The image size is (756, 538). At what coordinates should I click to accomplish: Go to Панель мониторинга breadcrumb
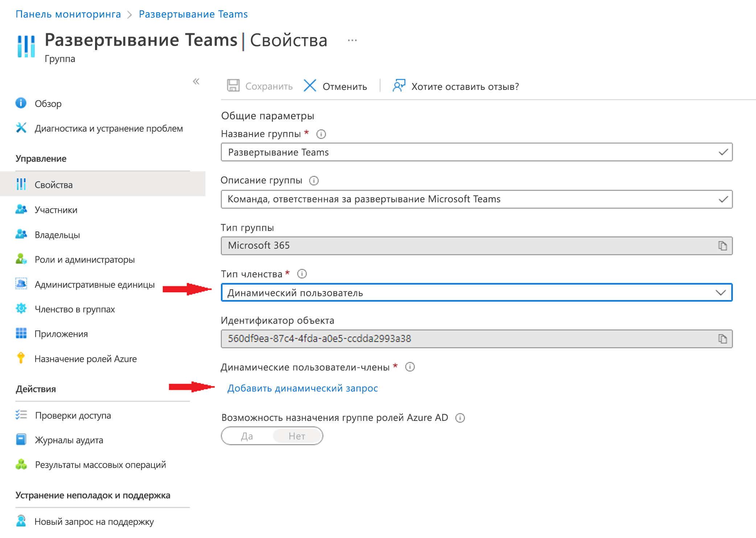[68, 14]
